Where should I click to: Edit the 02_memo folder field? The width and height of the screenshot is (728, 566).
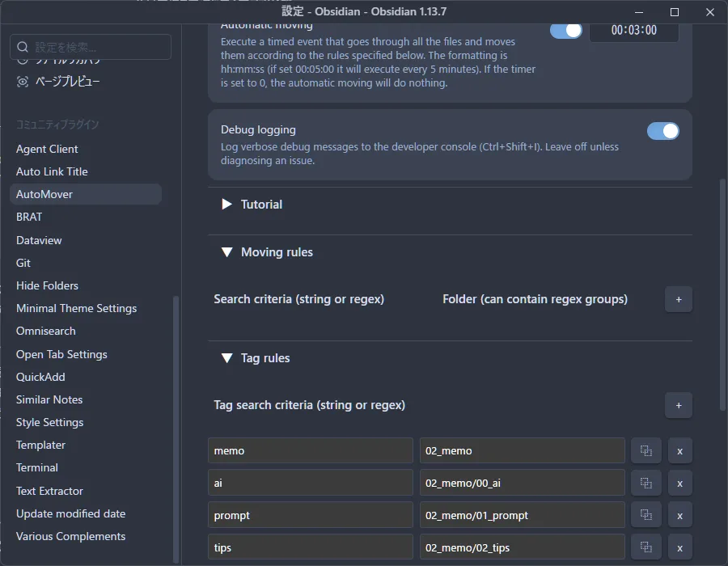(523, 450)
